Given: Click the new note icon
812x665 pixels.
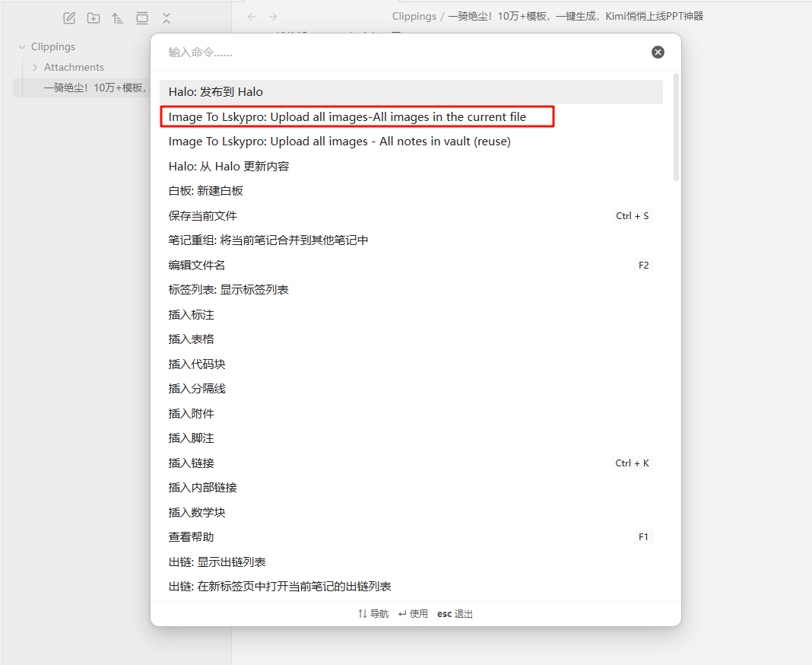Looking at the screenshot, I should (x=69, y=18).
